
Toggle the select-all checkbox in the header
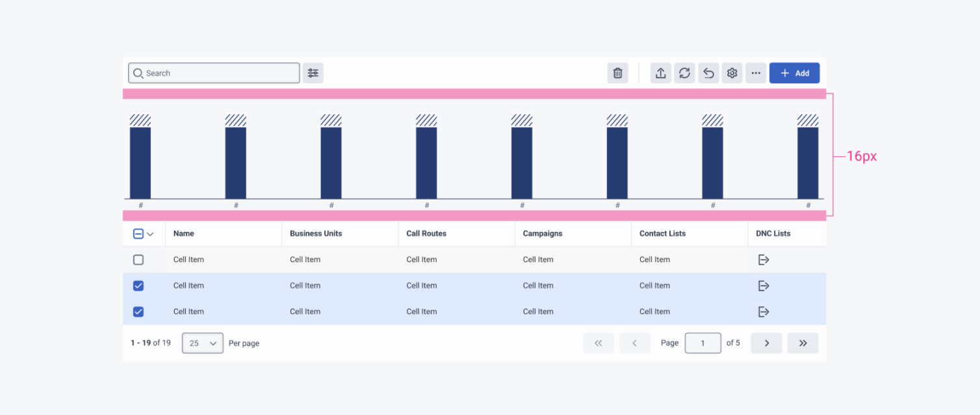138,233
